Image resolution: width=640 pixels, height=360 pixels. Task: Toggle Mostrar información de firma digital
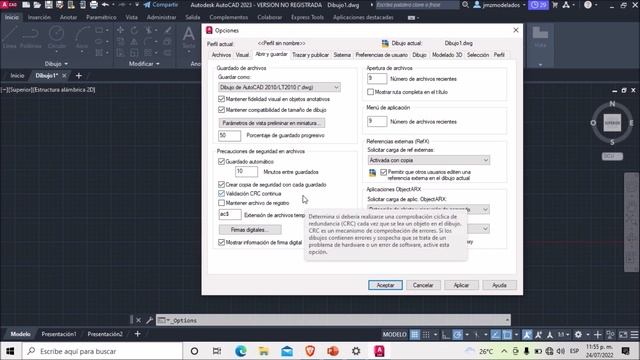(x=222, y=242)
